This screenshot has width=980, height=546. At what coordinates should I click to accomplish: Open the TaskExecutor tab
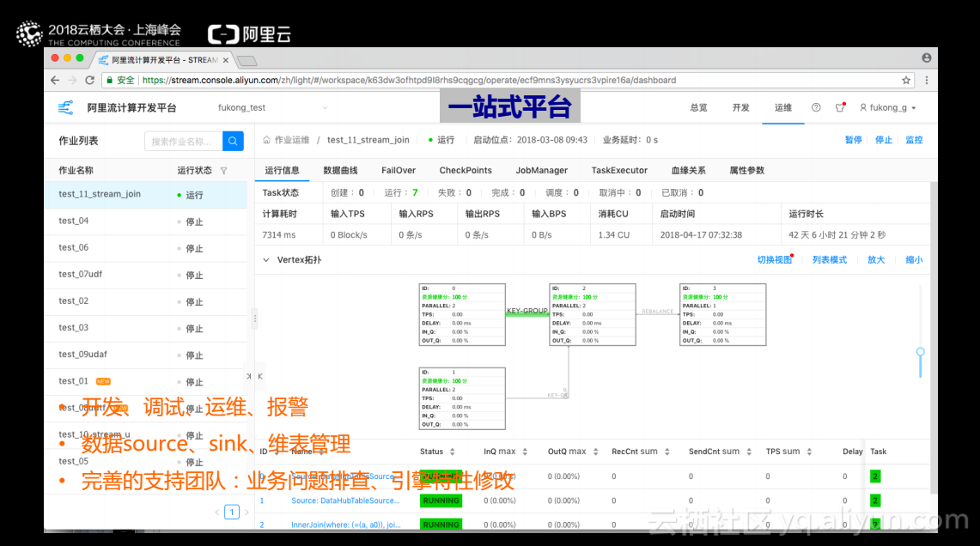pyautogui.click(x=619, y=170)
